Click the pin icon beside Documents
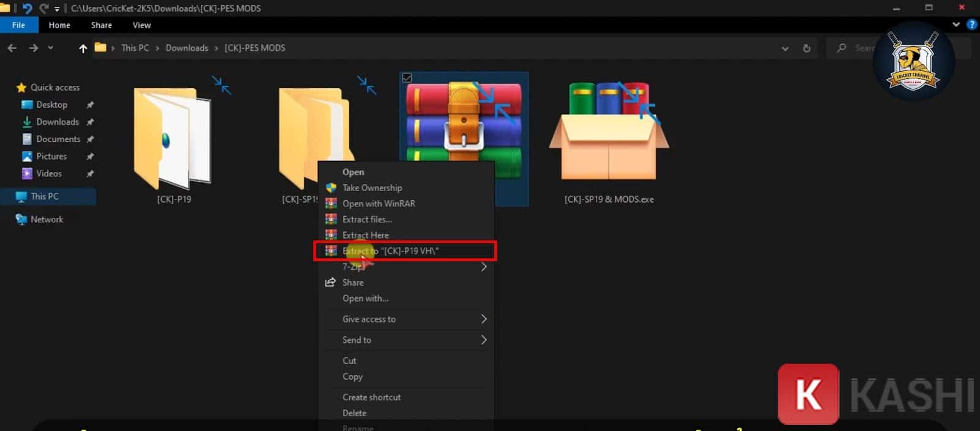This screenshot has height=431, width=980. [90, 139]
